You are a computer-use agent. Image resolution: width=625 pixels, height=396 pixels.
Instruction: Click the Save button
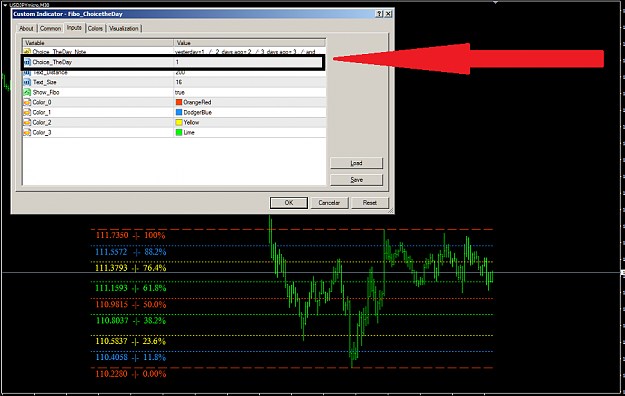tap(356, 180)
